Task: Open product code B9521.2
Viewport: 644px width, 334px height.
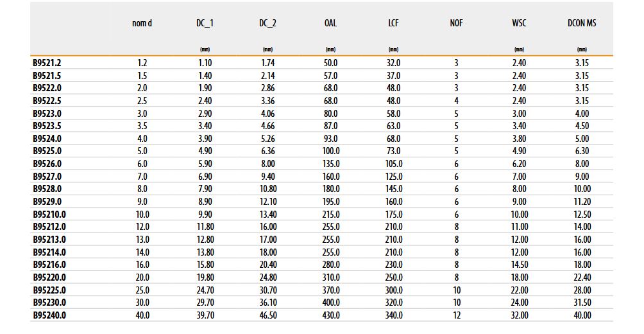Action: (47, 63)
